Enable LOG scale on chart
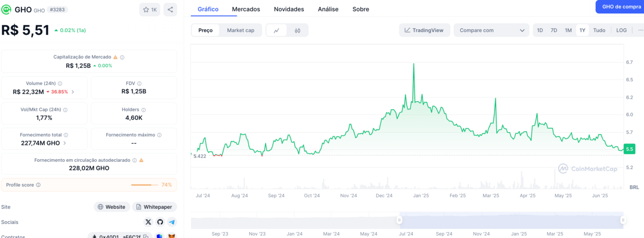The height and width of the screenshot is (238, 644). pyautogui.click(x=622, y=30)
